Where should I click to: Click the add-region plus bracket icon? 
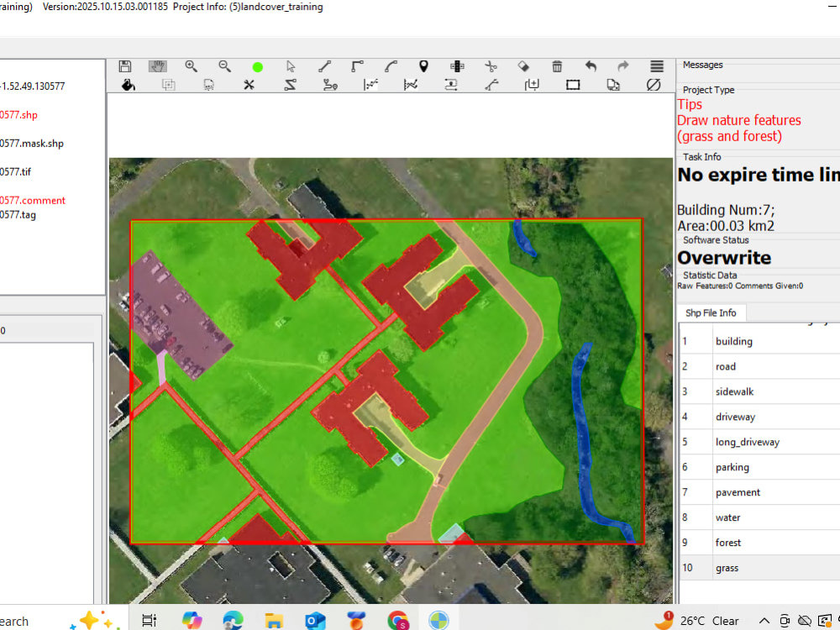(532, 85)
